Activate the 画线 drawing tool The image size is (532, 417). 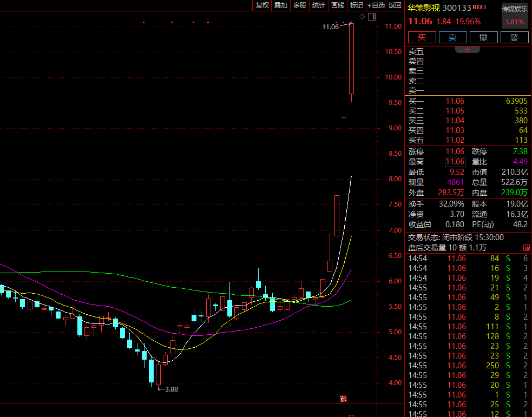338,5
